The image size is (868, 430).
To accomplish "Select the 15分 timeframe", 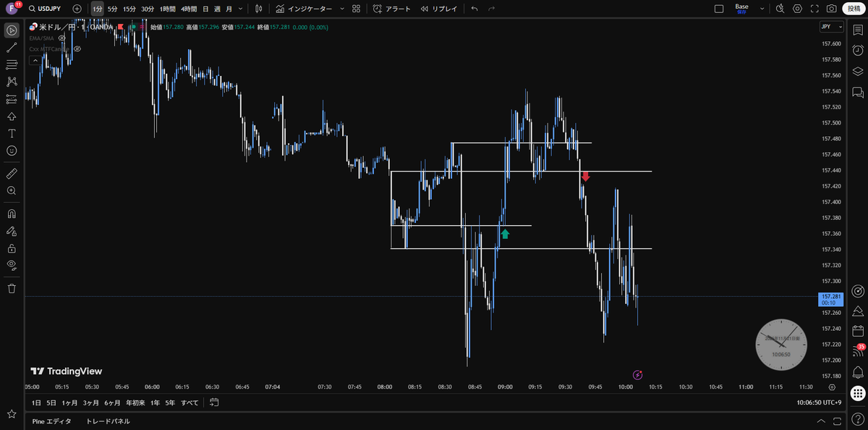I will pos(129,9).
